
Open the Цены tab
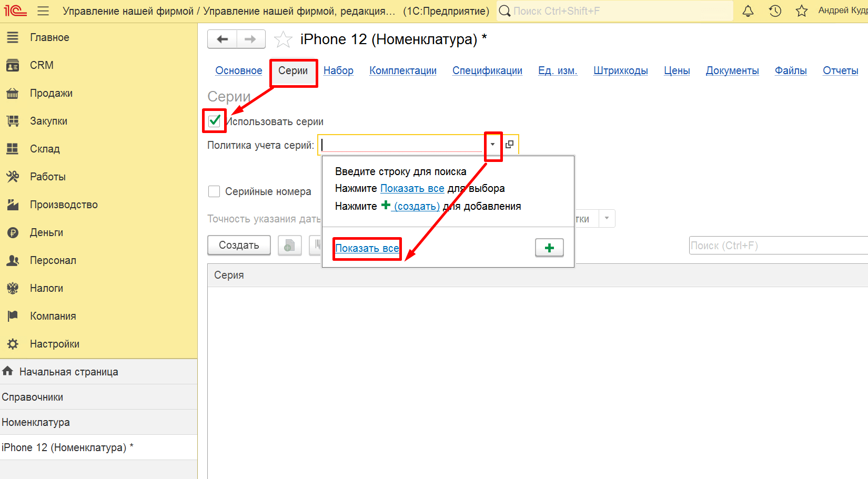tap(677, 70)
